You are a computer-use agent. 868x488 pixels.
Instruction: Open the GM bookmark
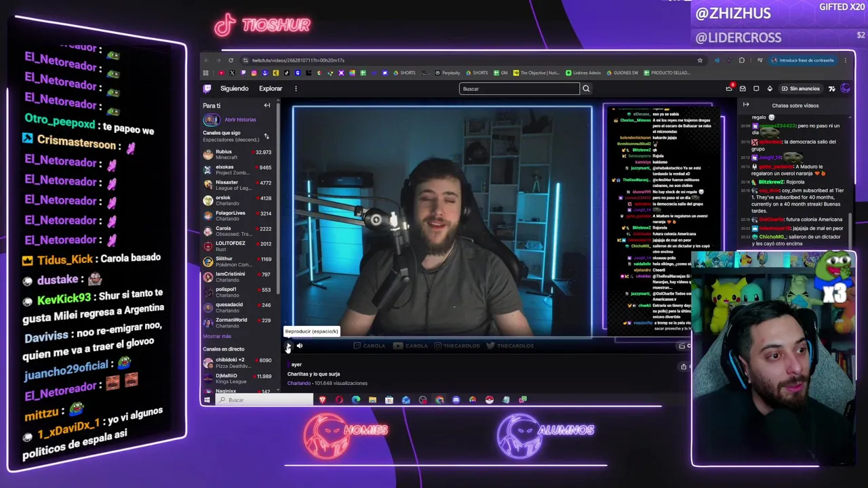tap(501, 73)
